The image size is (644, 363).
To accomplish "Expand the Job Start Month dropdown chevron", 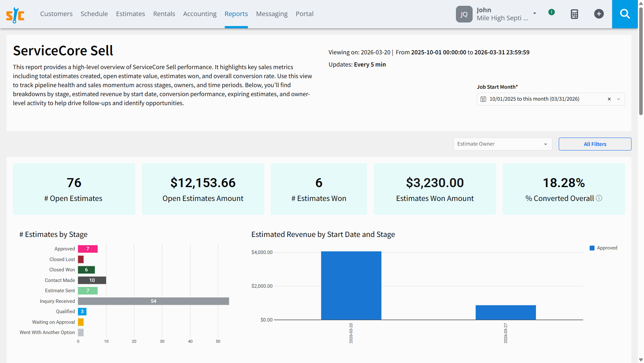I will click(x=618, y=99).
